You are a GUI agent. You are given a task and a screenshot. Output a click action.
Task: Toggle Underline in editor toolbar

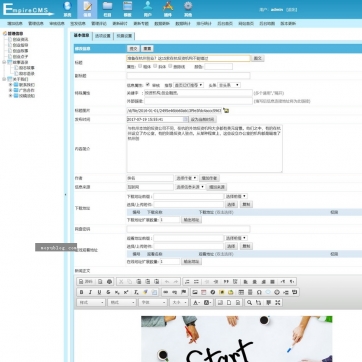coord(99,292)
